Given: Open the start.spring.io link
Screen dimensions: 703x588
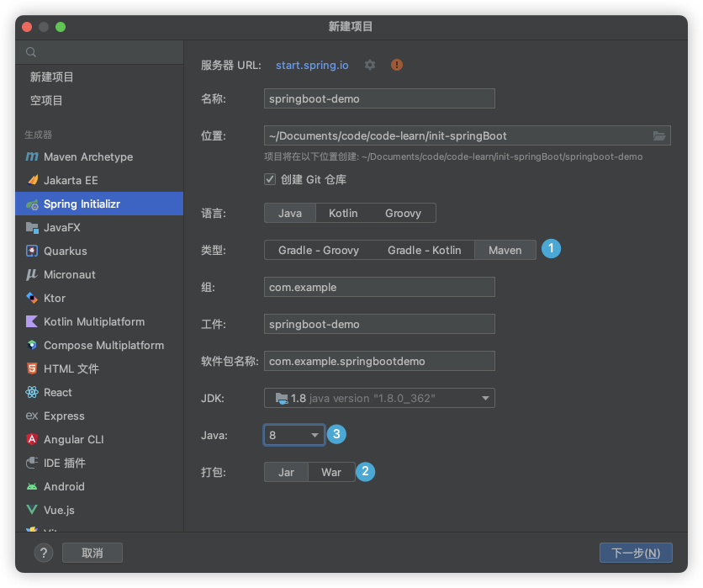Looking at the screenshot, I should click(x=312, y=66).
